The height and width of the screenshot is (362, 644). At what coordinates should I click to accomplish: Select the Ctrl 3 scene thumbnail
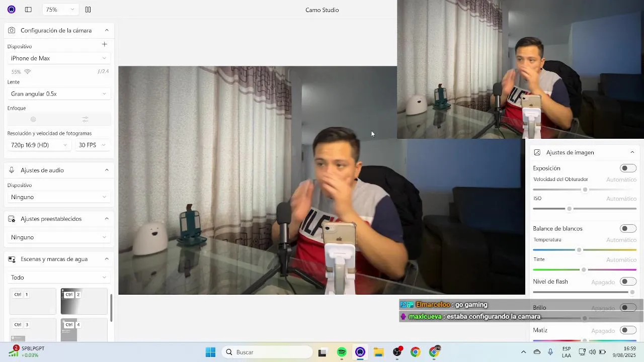pos(33,330)
